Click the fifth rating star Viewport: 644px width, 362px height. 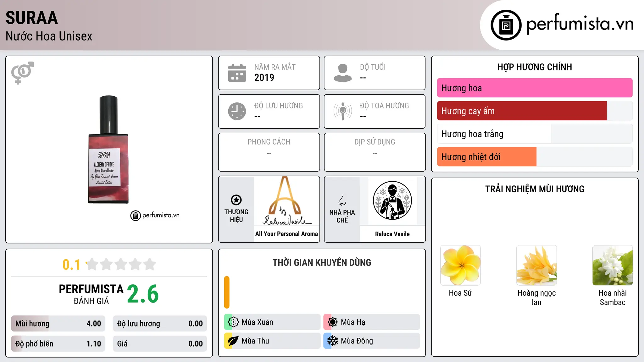150,264
